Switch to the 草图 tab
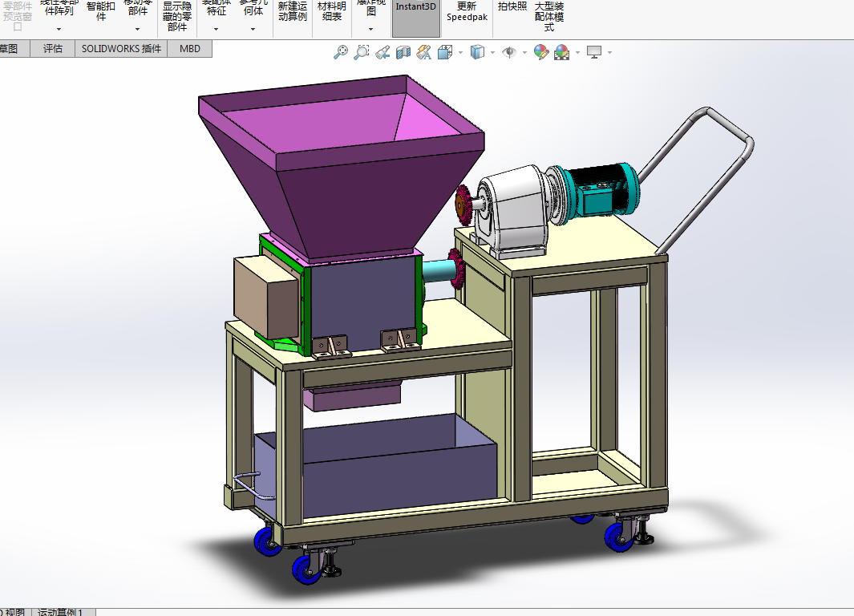This screenshot has height=616, width=854. pos(14,48)
